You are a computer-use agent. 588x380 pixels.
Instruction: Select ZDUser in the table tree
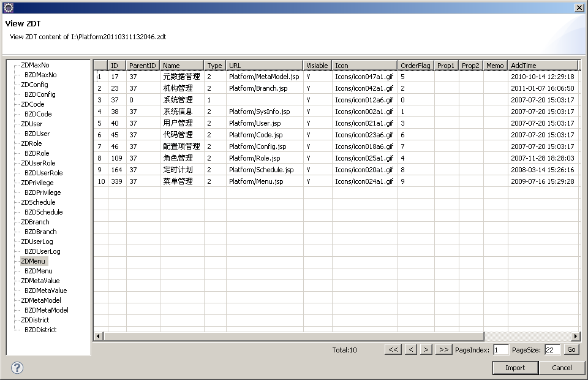tap(32, 124)
